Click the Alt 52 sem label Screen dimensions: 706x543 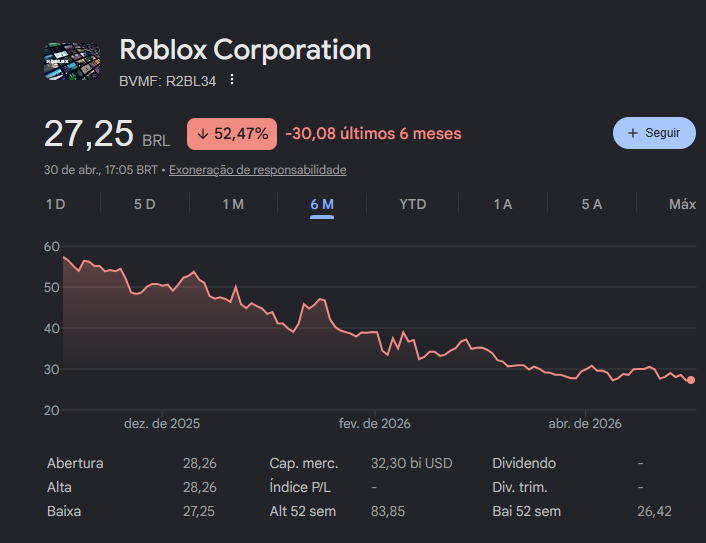(303, 511)
